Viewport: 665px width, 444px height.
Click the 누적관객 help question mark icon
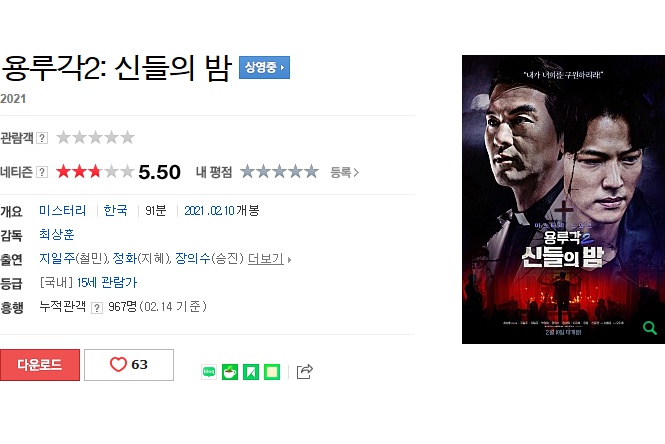coord(97,307)
